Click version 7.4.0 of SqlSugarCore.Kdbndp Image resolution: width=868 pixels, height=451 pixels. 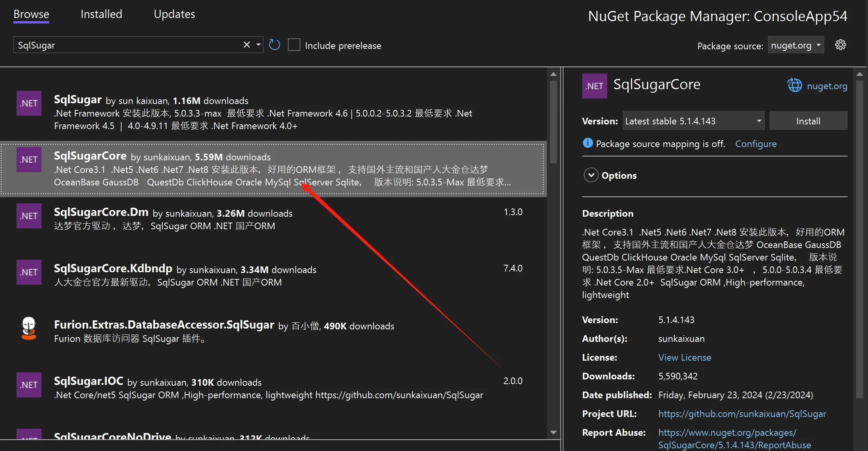coord(513,268)
